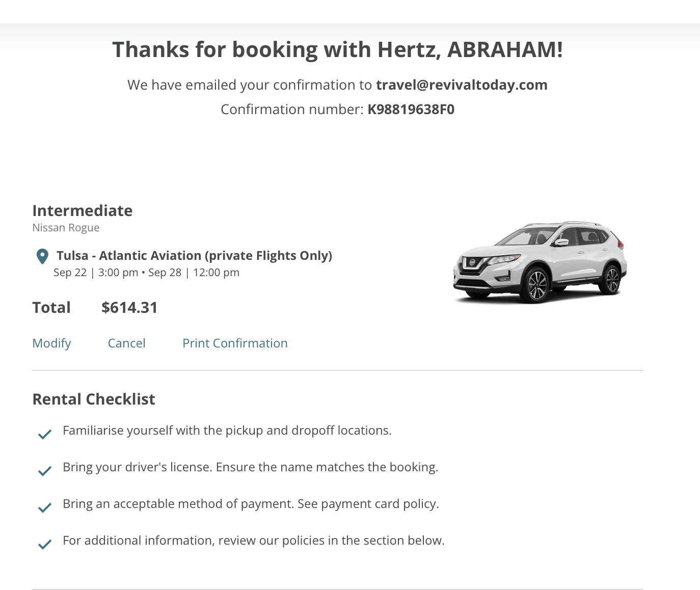700x590 pixels.
Task: Click the Nissan Rogue model text
Action: point(66,228)
